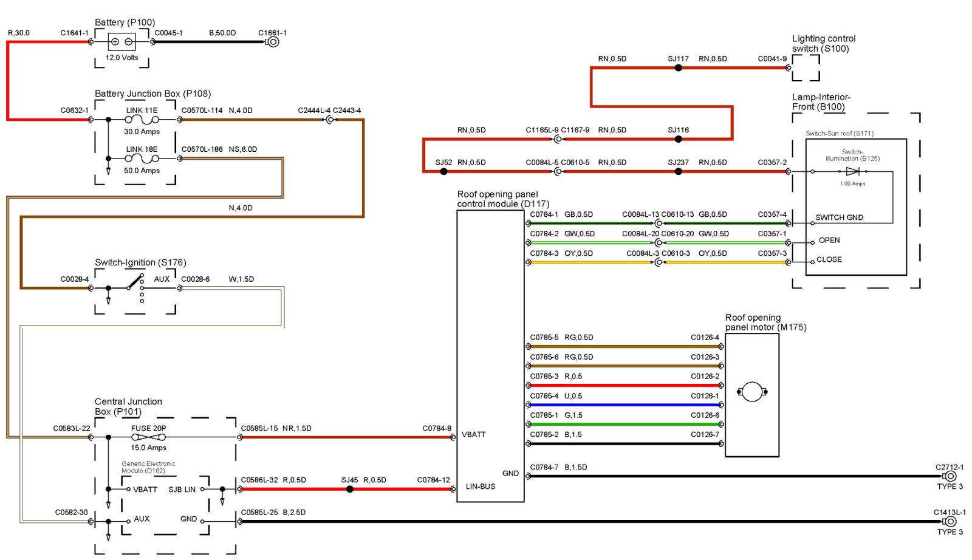Click splice joint SJ117 on red wire

coord(679,68)
